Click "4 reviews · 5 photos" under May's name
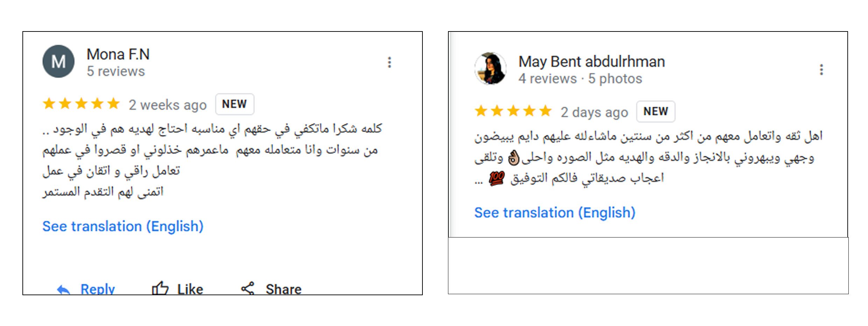This screenshot has height=326, width=868. pos(580,79)
